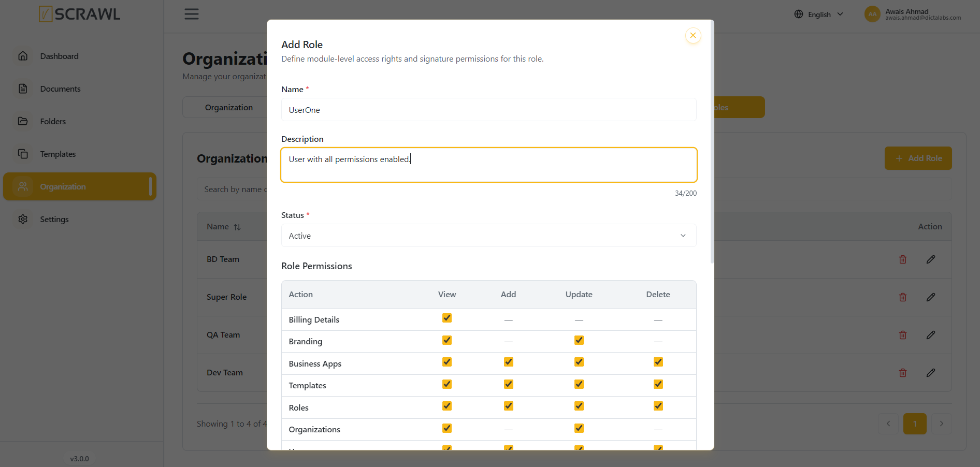The height and width of the screenshot is (467, 980).
Task: Edit the Super Role entry
Action: [931, 297]
